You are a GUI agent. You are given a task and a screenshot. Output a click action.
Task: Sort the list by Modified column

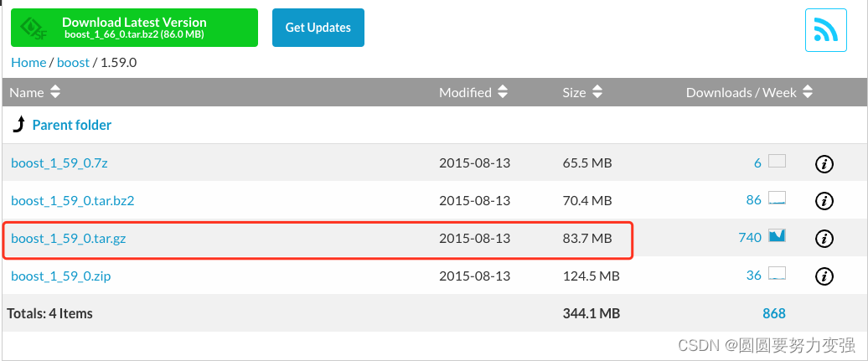coord(473,92)
